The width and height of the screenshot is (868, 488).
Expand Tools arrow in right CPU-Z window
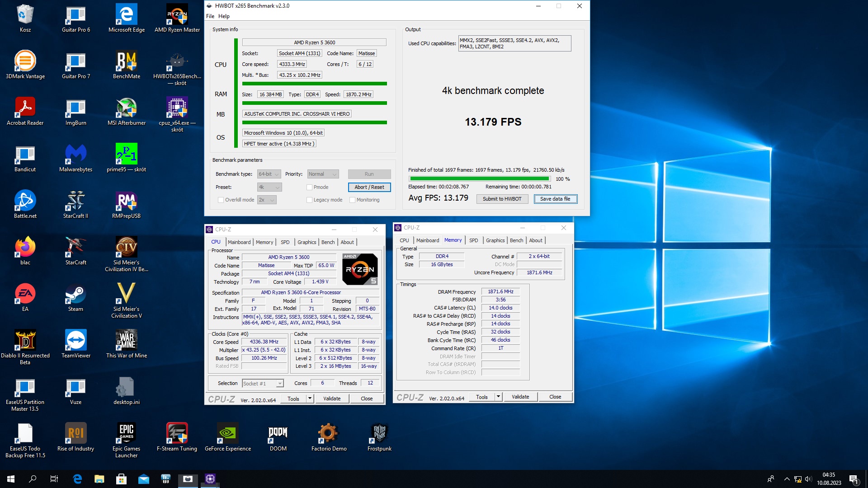[x=498, y=397]
